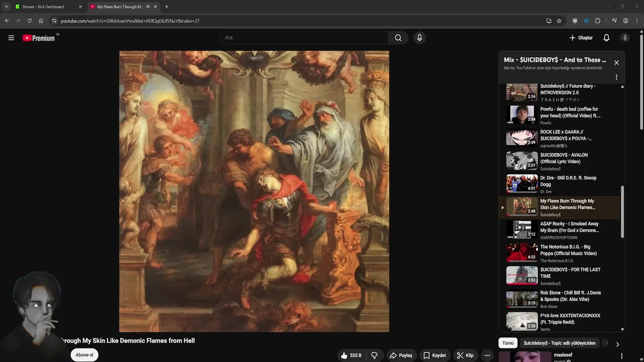
Task: Bookmark this page with star icon
Action: click(x=559, y=21)
